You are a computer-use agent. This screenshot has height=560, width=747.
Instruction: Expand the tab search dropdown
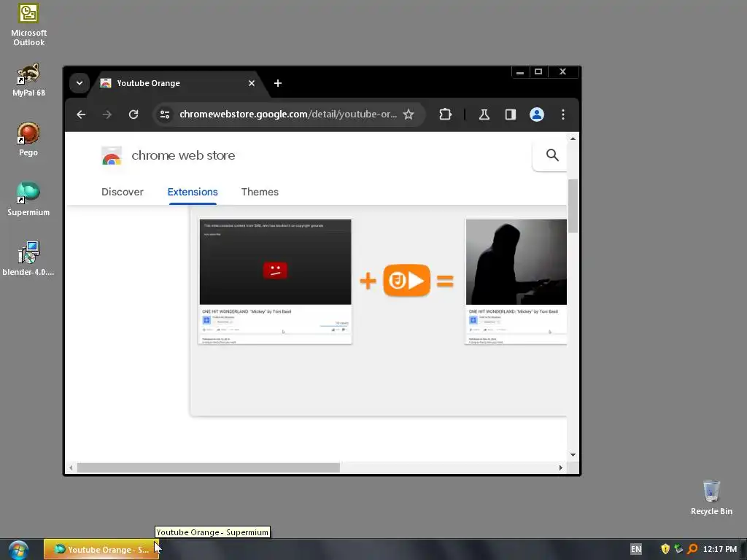(x=80, y=83)
